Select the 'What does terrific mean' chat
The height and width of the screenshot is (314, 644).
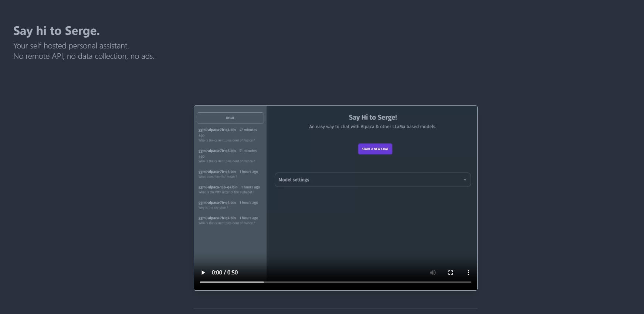(228, 174)
